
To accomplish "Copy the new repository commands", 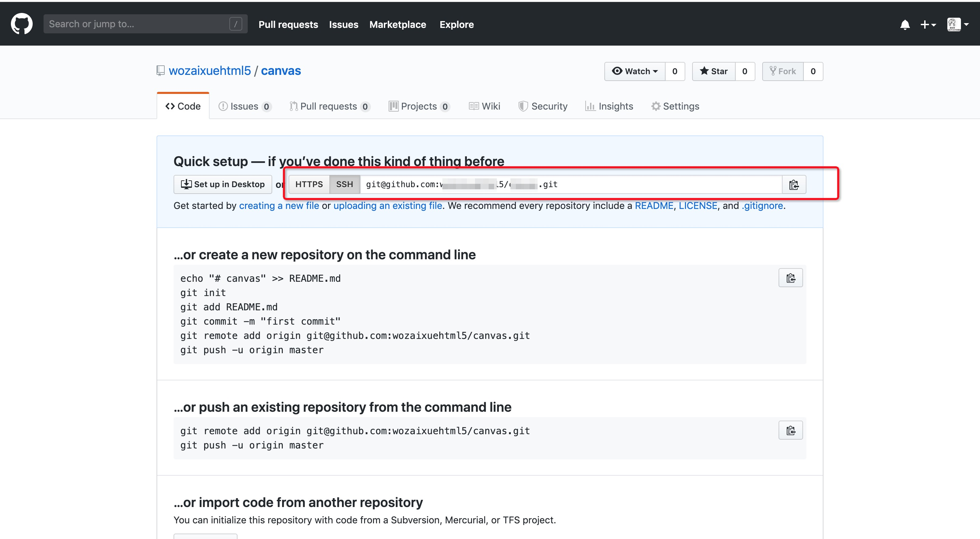I will coord(790,278).
